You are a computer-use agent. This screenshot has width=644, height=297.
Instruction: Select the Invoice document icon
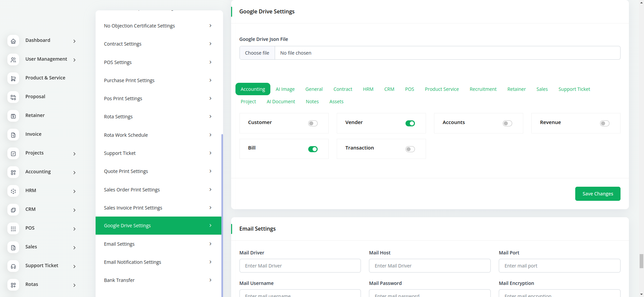tap(13, 135)
